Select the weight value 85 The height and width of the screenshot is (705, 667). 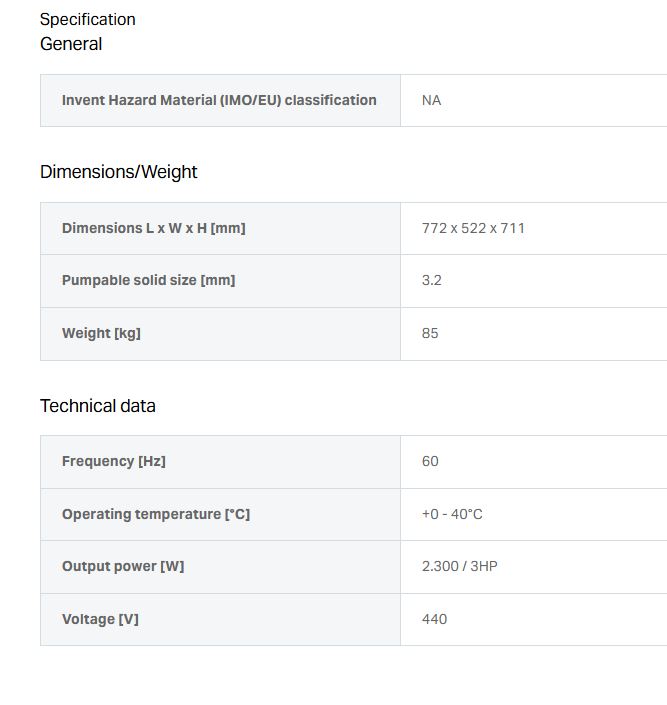(x=430, y=333)
